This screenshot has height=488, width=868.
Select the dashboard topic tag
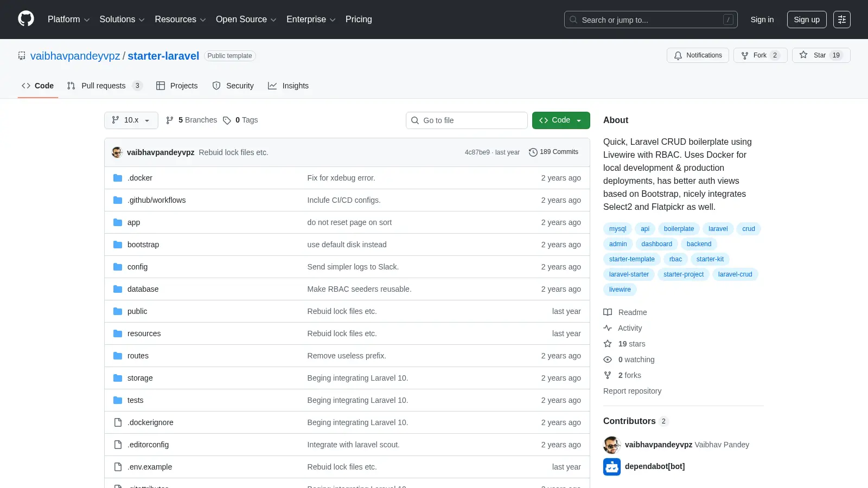click(x=656, y=244)
